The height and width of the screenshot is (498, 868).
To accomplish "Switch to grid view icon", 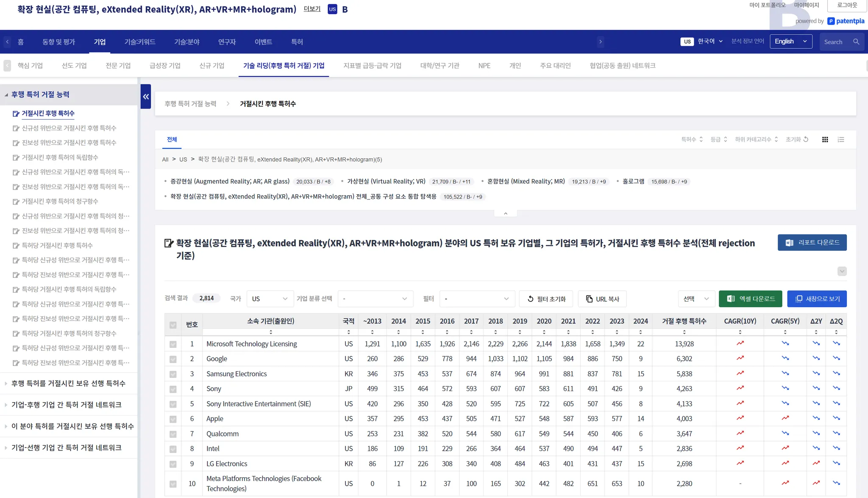I will 825,140.
